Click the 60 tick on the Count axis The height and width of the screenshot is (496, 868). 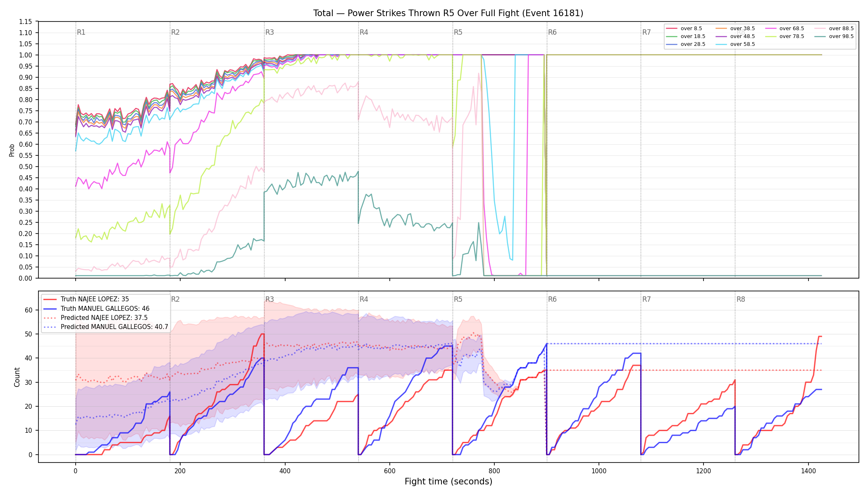point(29,310)
